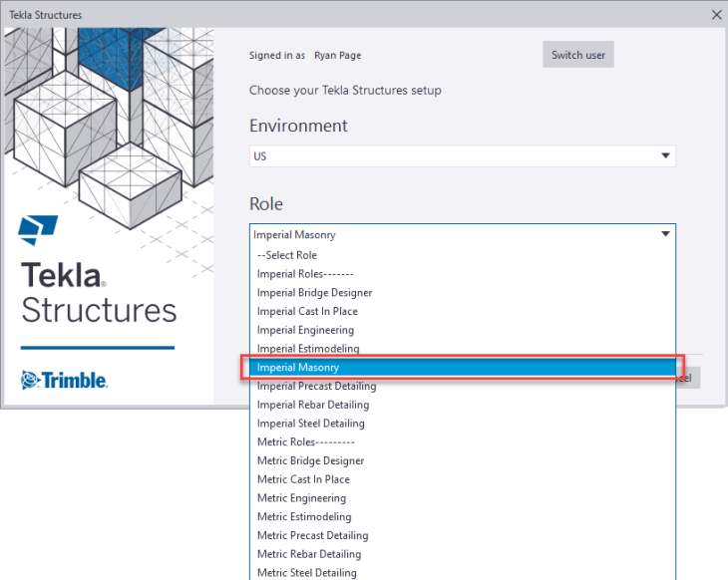Viewport: 728px width, 580px height.
Task: Choose Imperial Precast Detailing role
Action: 462,386
